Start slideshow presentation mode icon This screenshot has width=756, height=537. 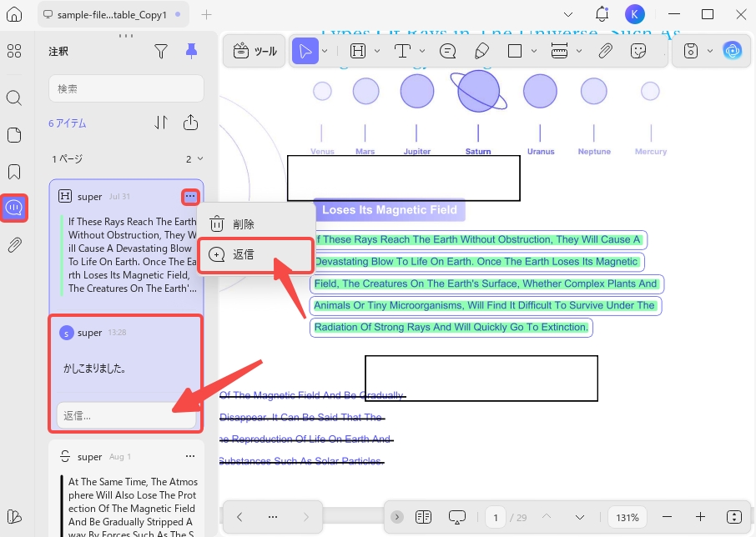point(456,517)
